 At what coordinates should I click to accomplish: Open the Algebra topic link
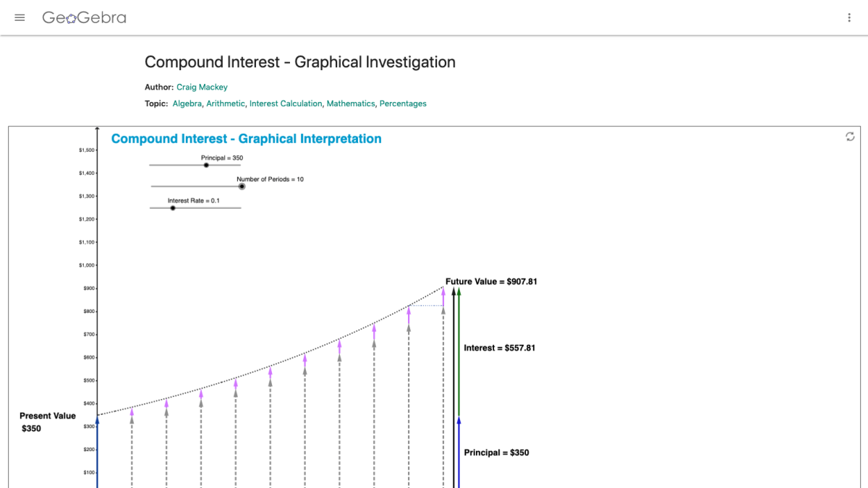tap(187, 103)
